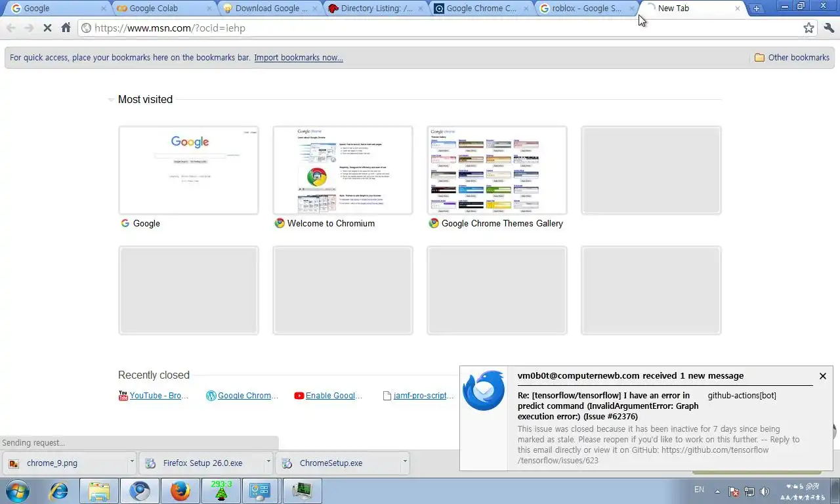Show hidden system tray icons
Screen dimensions: 840x504
click(x=717, y=491)
